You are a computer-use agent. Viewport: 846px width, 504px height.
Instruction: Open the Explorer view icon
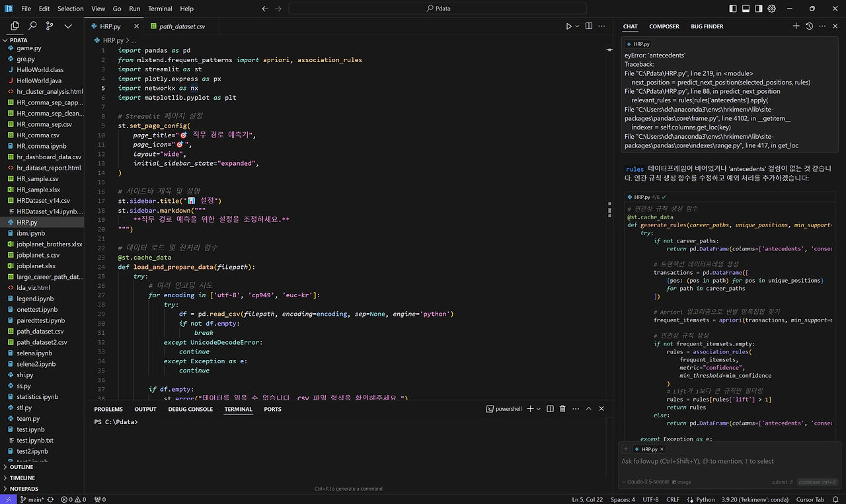coord(15,26)
